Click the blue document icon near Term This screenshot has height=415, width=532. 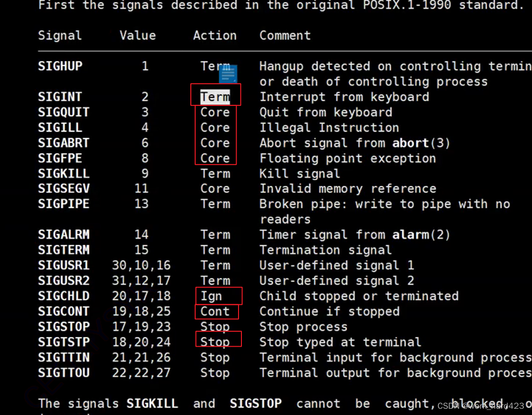(x=228, y=74)
